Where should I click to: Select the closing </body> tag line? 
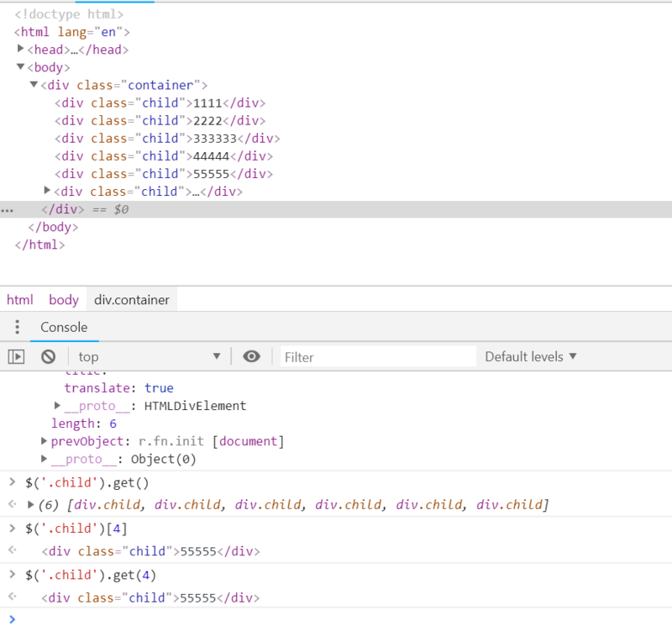click(53, 227)
